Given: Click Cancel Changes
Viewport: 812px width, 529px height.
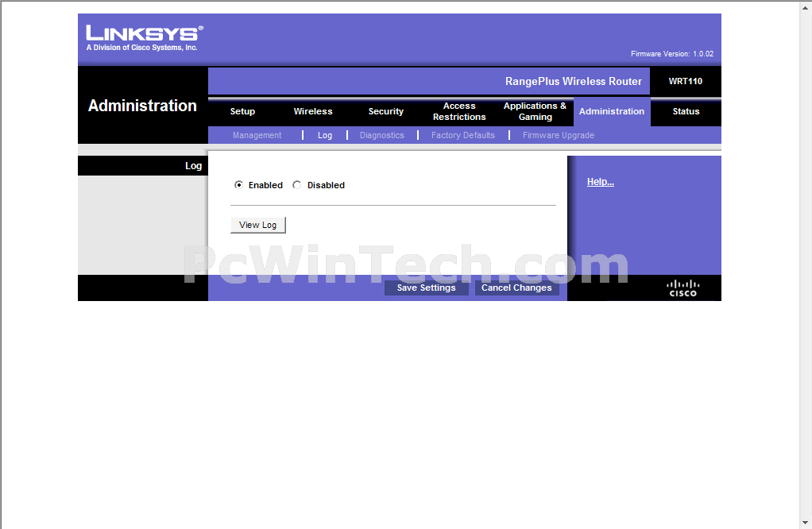Looking at the screenshot, I should pos(516,288).
